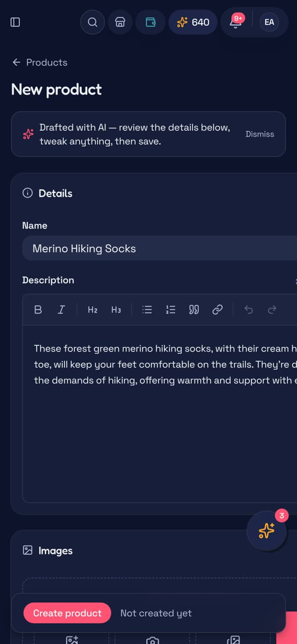Redo the description edit
Viewport: 297px width, 644px height.
[272, 310]
